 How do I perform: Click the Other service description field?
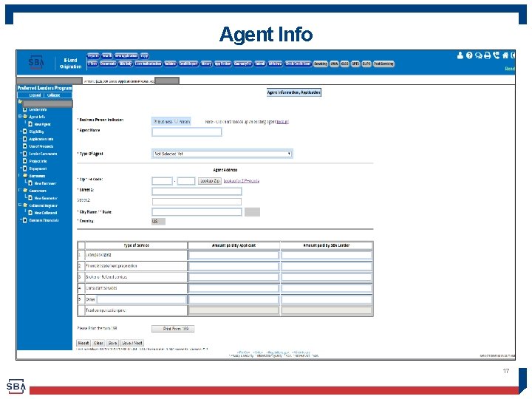[141, 299]
